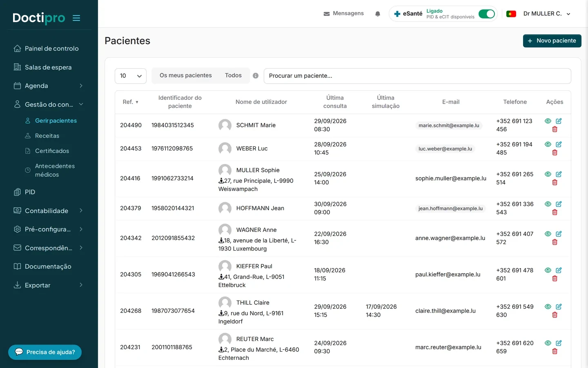
Task: Turn off the eSanté connection switch
Action: pos(487,14)
